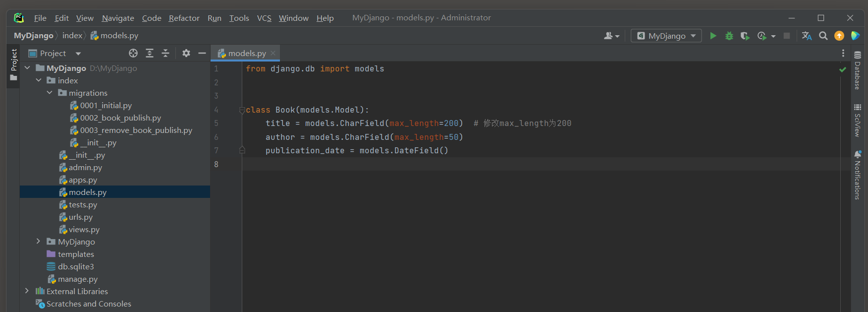Click MyDjango breadcrumb in navigation bar
Image resolution: width=868 pixels, height=312 pixels.
34,36
